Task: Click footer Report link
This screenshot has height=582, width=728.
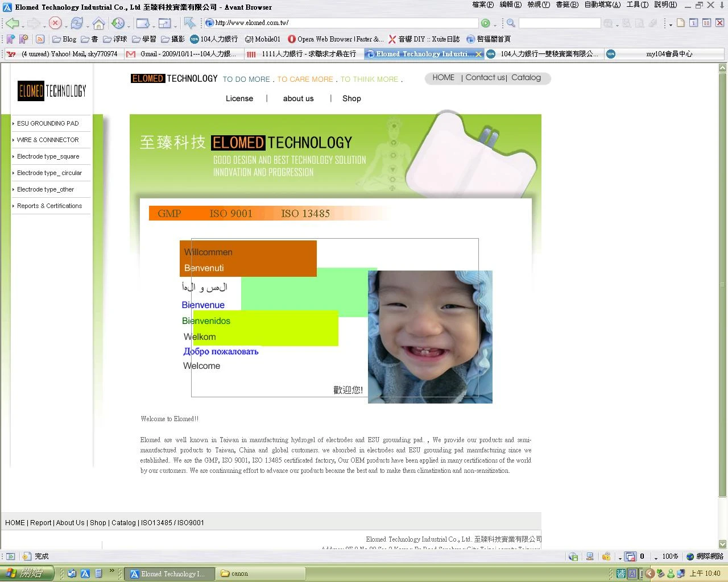Action: pos(40,523)
